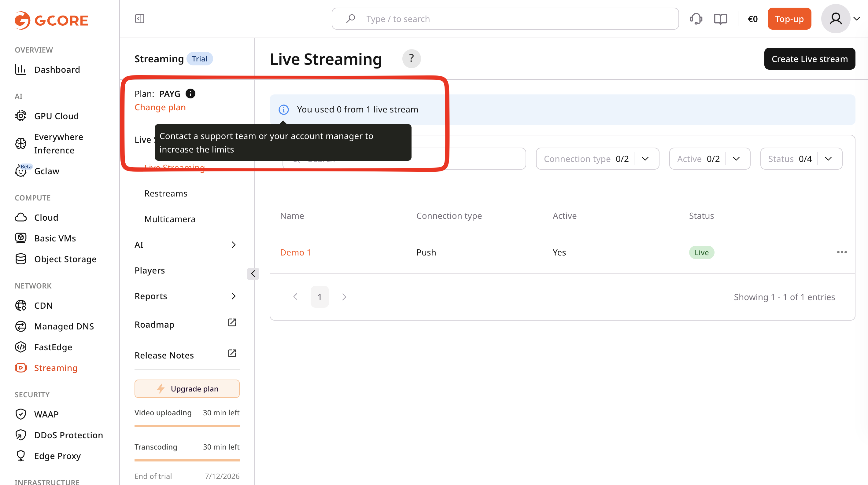Click the Streaming icon in sidebar

point(20,368)
